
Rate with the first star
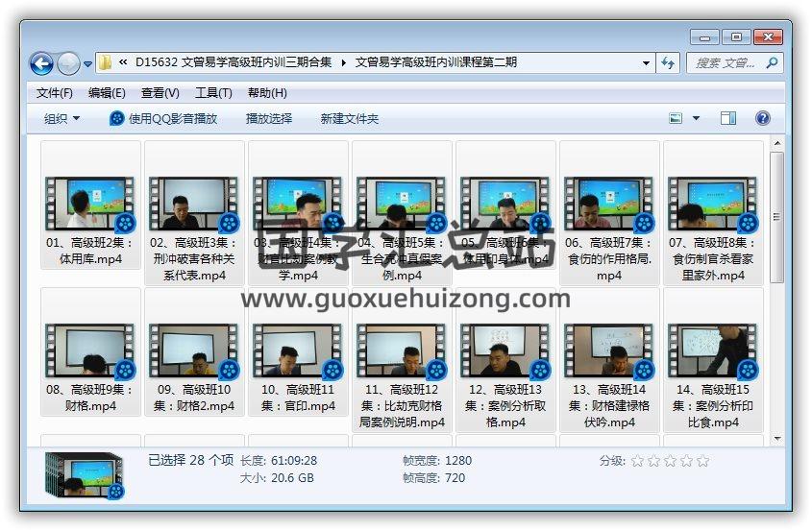[x=637, y=461]
